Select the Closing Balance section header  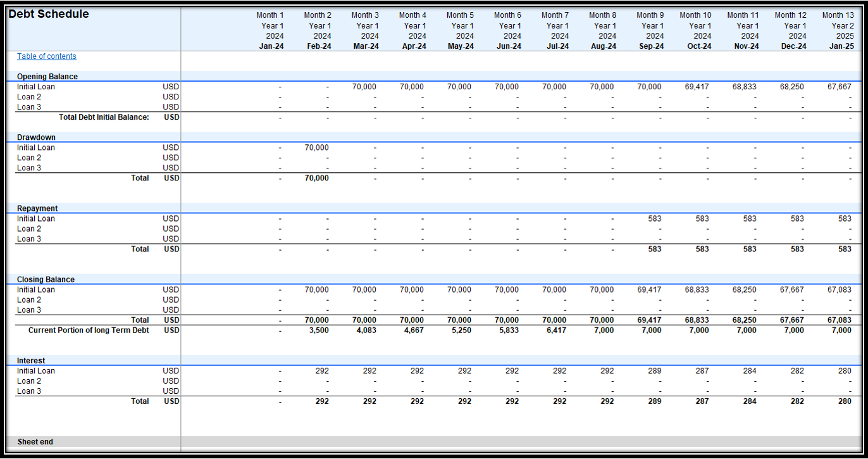tap(46, 279)
